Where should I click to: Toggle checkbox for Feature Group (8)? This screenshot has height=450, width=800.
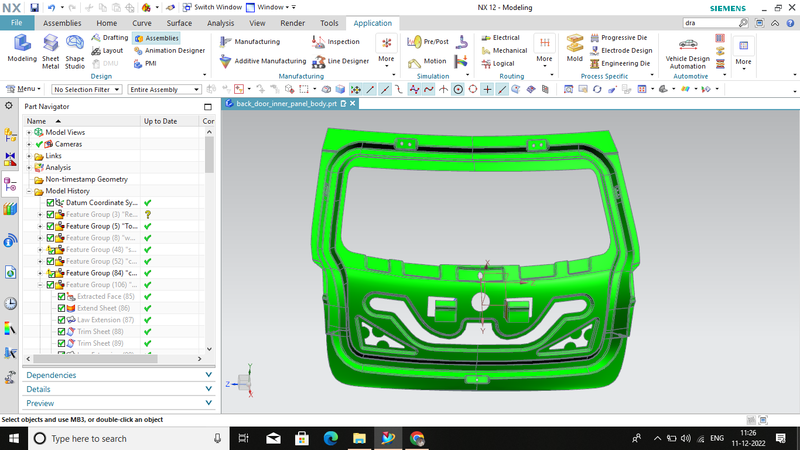pyautogui.click(x=50, y=238)
